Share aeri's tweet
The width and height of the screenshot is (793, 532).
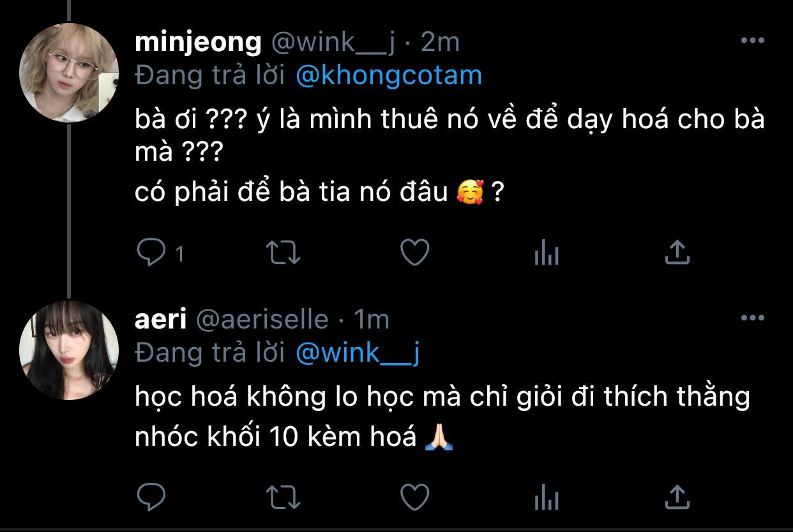coord(677,497)
